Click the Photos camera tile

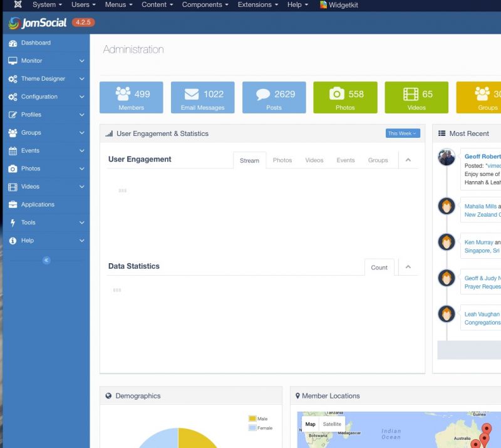coord(345,97)
